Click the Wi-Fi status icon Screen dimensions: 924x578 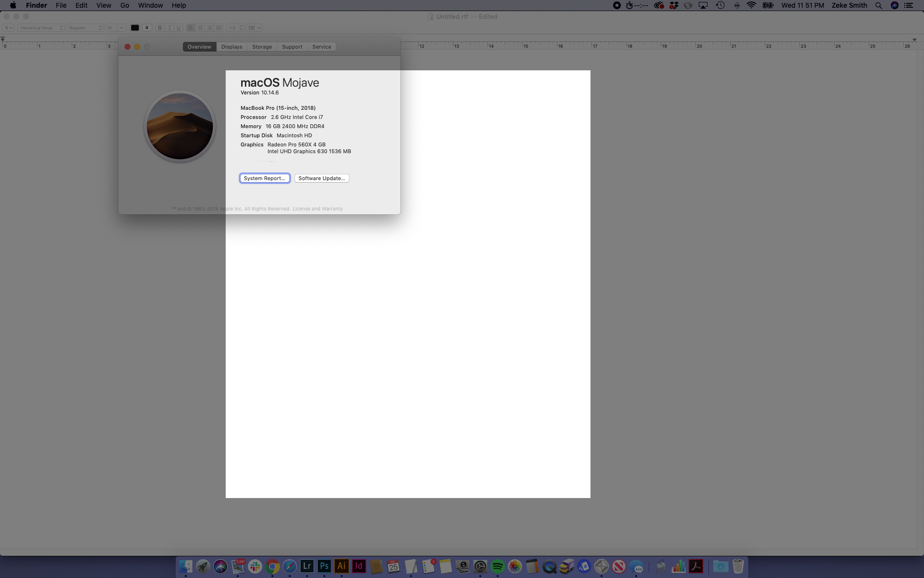(x=751, y=5)
